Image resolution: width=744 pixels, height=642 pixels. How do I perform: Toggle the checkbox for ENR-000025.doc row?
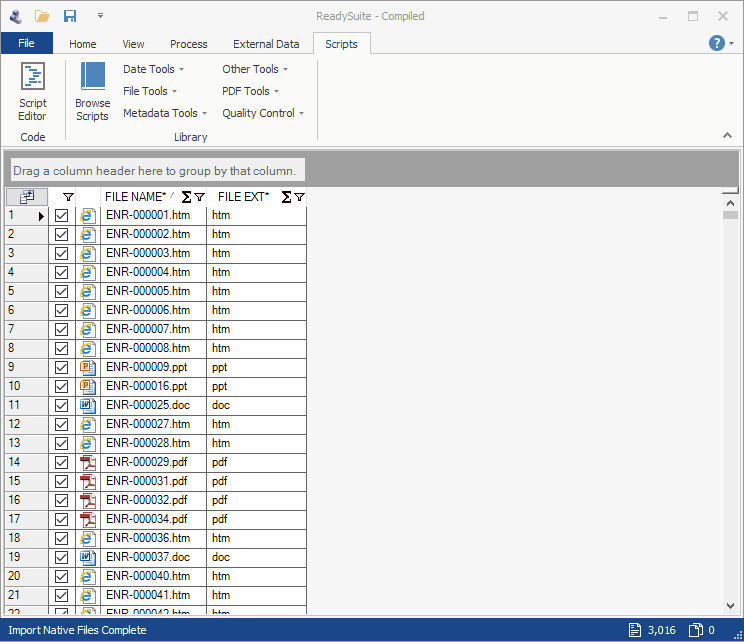tap(62, 405)
